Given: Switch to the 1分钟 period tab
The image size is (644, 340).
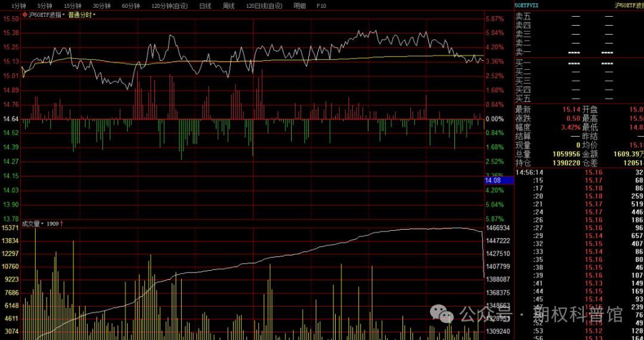Looking at the screenshot, I should (18, 5).
